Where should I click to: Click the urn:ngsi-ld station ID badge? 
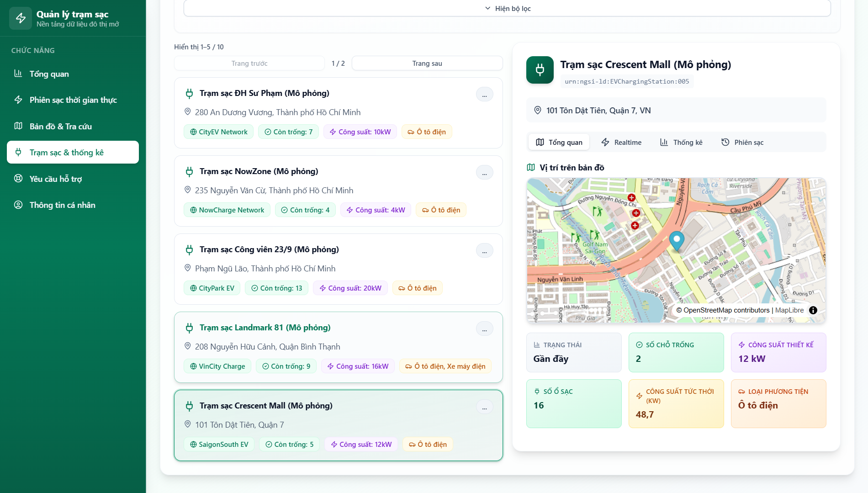[x=627, y=81]
